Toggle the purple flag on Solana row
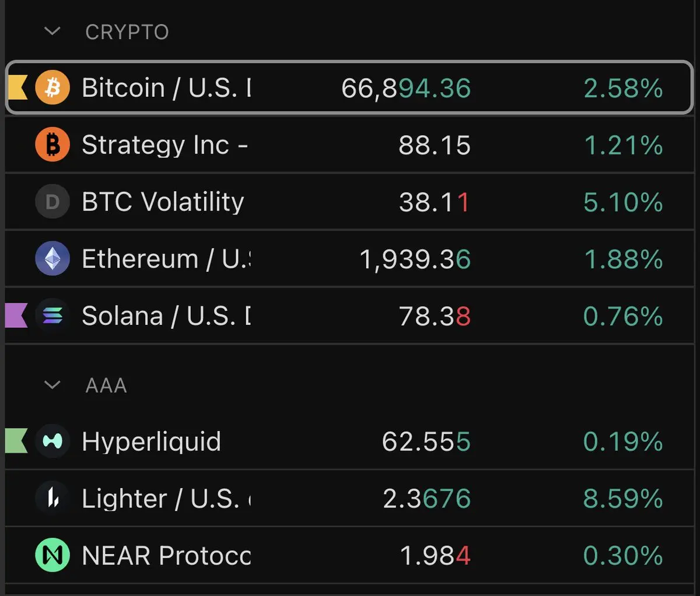This screenshot has width=700, height=596. pyautogui.click(x=16, y=315)
